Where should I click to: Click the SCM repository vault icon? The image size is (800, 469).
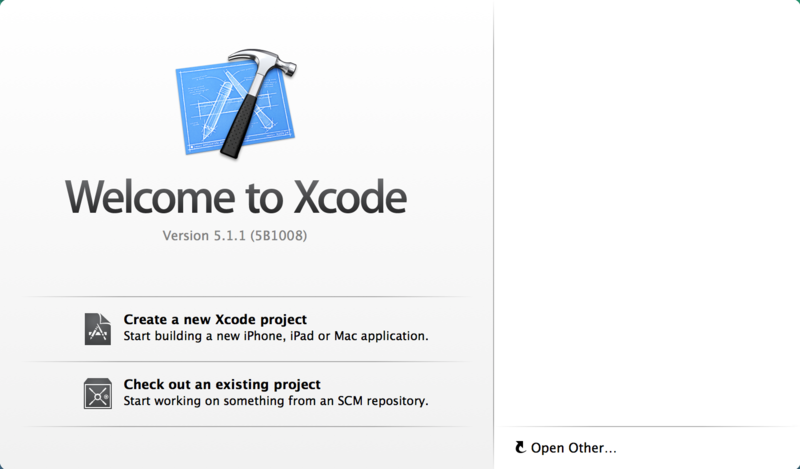[x=97, y=393]
